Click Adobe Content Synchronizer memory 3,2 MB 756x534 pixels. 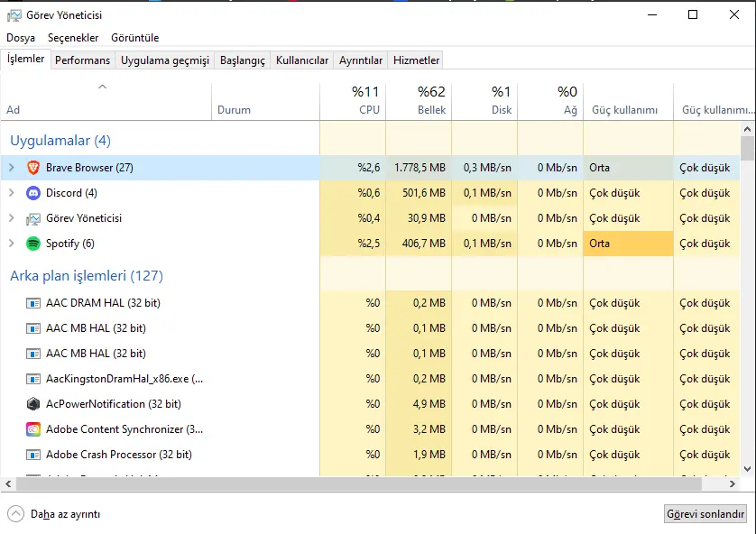point(429,429)
